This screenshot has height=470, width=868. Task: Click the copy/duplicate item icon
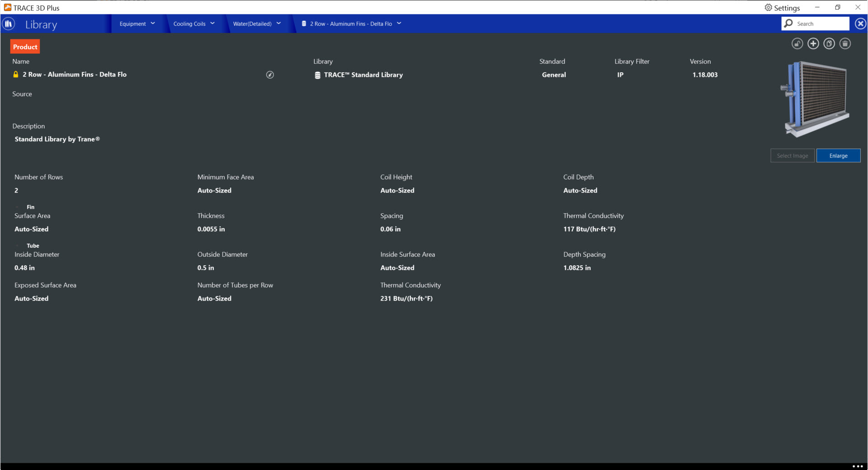[829, 44]
